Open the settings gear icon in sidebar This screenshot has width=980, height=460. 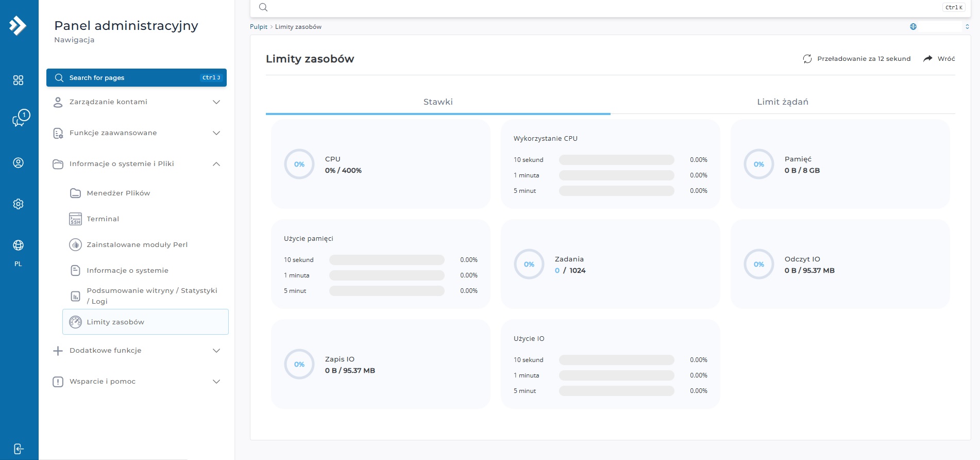pyautogui.click(x=19, y=204)
